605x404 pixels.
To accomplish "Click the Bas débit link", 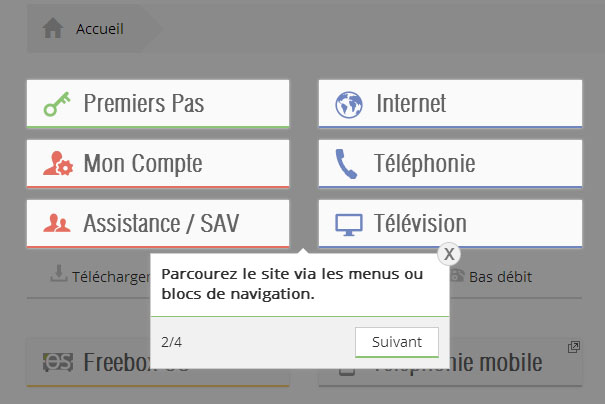I will click(x=499, y=276).
